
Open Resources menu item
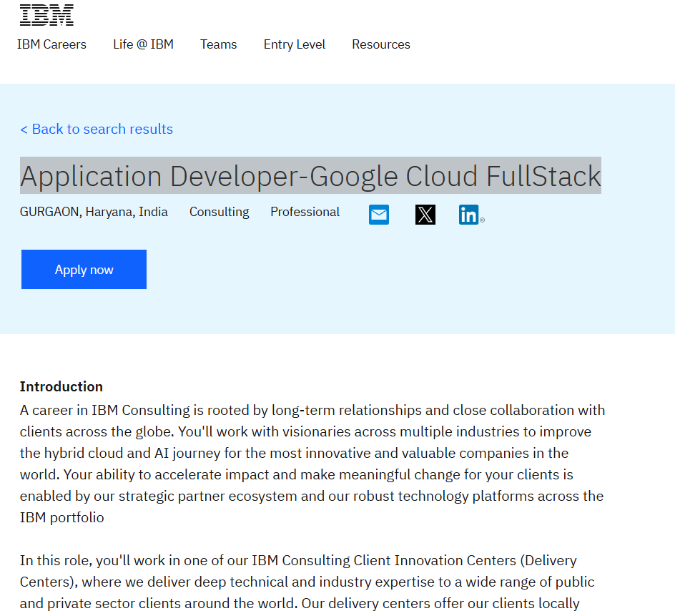point(381,44)
